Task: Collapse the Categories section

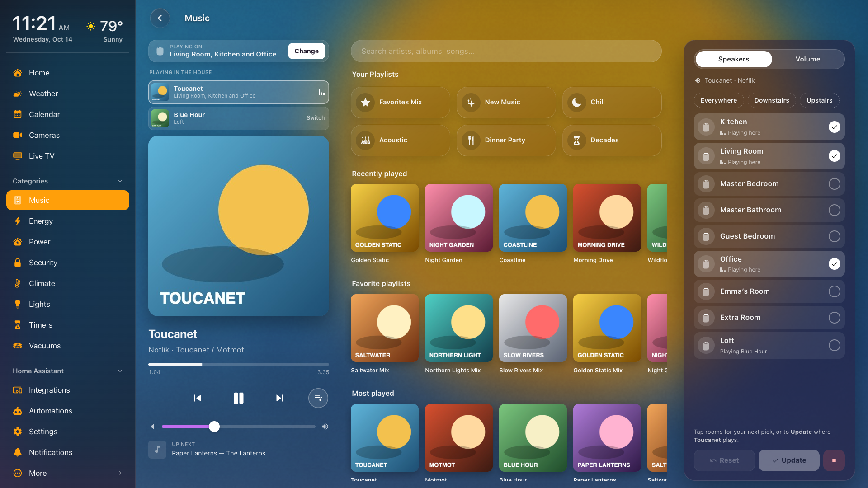Action: pyautogui.click(x=120, y=181)
